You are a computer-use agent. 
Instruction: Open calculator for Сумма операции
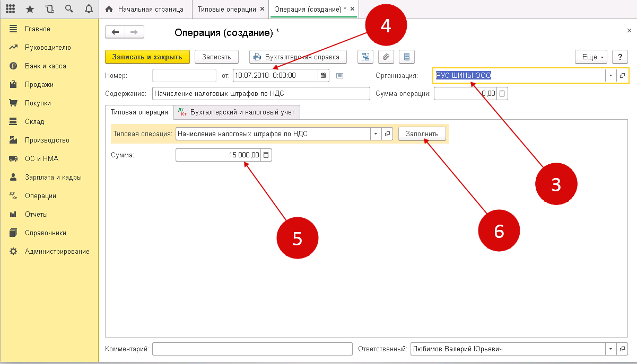point(502,94)
